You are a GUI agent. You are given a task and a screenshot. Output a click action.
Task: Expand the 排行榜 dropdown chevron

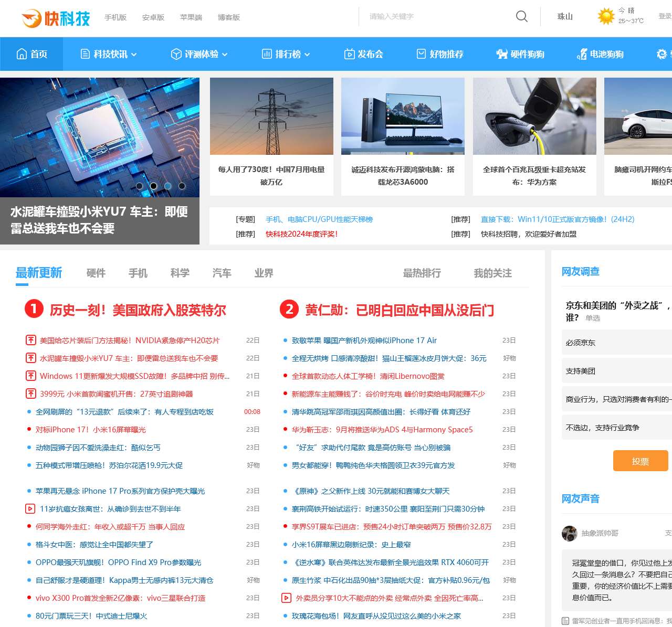point(308,54)
